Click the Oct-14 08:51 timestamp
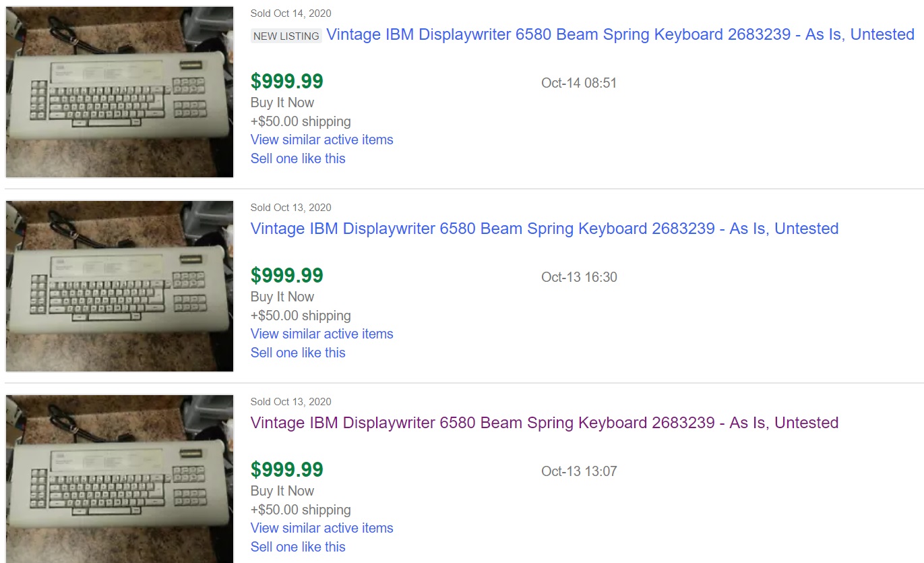The height and width of the screenshot is (563, 924). pos(580,83)
